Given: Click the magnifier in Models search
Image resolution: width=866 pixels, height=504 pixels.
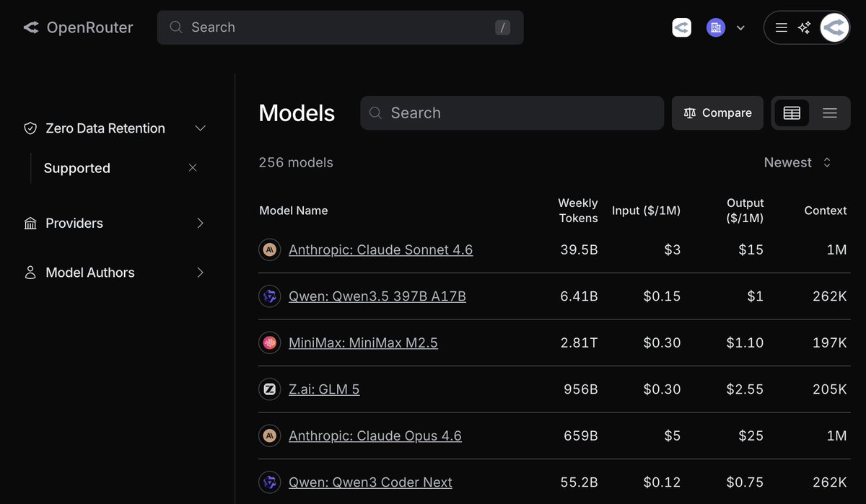Looking at the screenshot, I should (x=375, y=113).
